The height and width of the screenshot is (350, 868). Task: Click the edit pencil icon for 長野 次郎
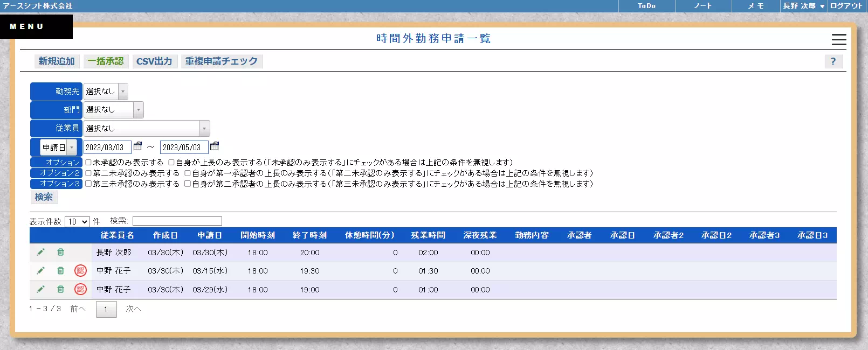pyautogui.click(x=40, y=252)
